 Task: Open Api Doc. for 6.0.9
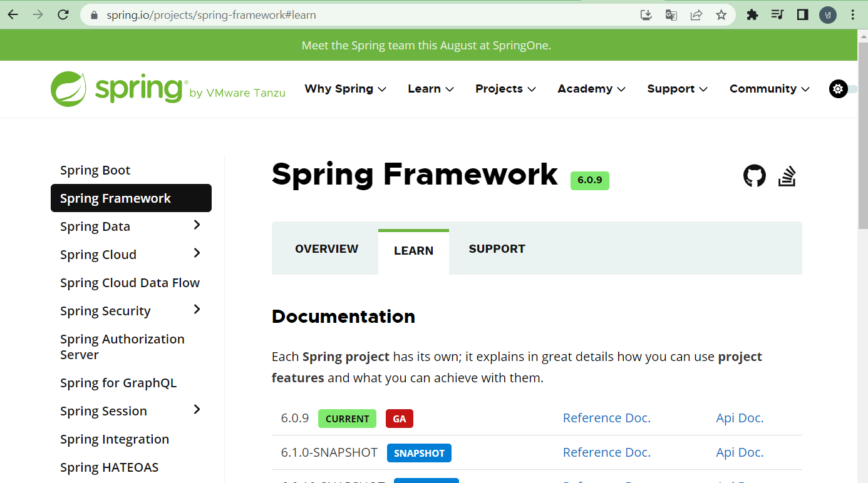pyautogui.click(x=740, y=418)
